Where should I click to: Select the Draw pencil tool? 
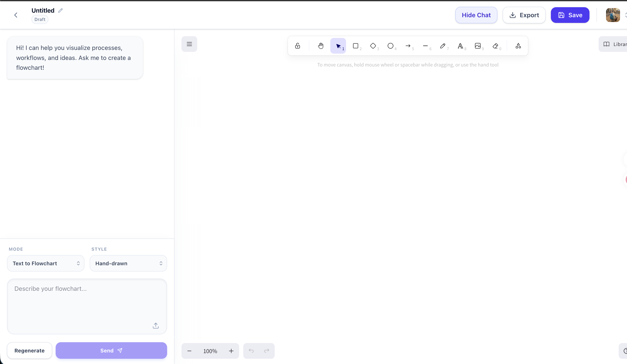click(443, 46)
